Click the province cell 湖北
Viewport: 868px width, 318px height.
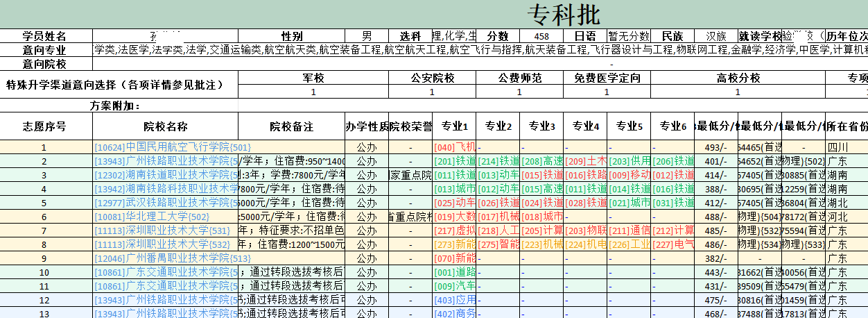847,203
